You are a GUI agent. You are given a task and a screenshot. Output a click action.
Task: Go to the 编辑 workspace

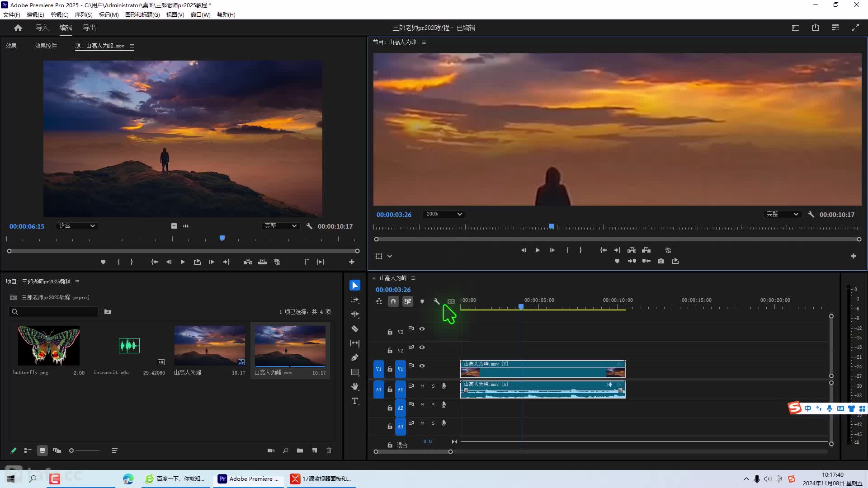click(x=66, y=28)
